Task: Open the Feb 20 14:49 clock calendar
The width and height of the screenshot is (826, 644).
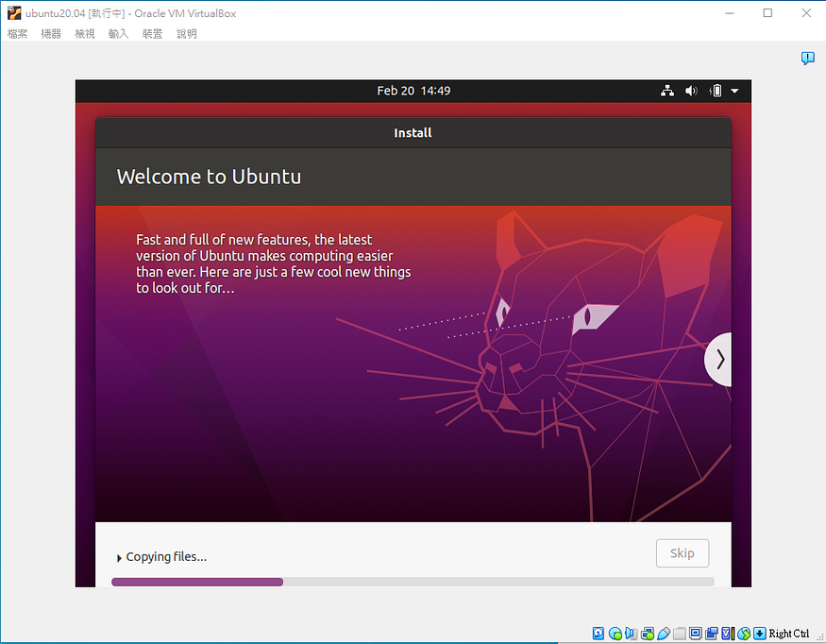Action: tap(413, 91)
